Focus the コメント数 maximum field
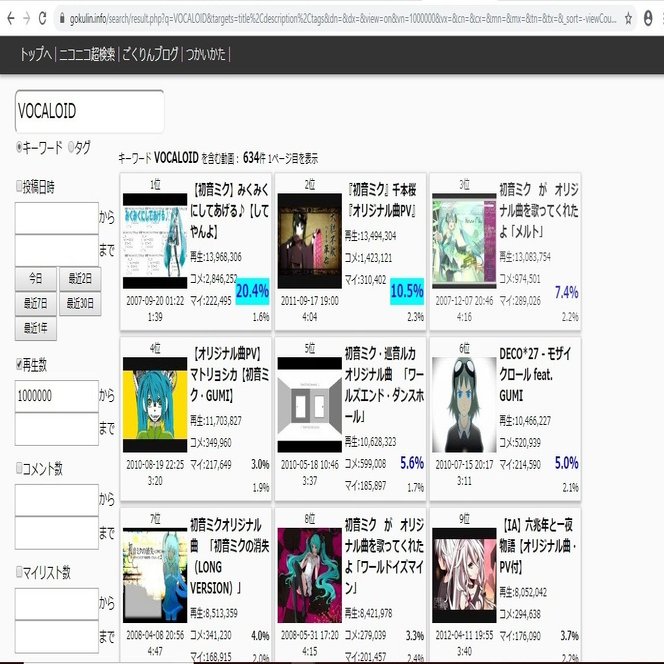Image resolution: width=664 pixels, height=664 pixels. point(57,533)
